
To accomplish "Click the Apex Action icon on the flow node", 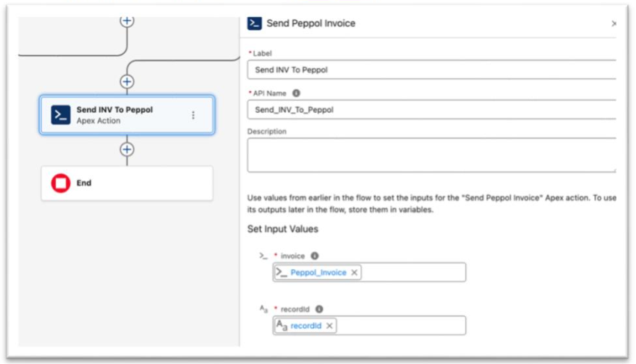I will [61, 114].
